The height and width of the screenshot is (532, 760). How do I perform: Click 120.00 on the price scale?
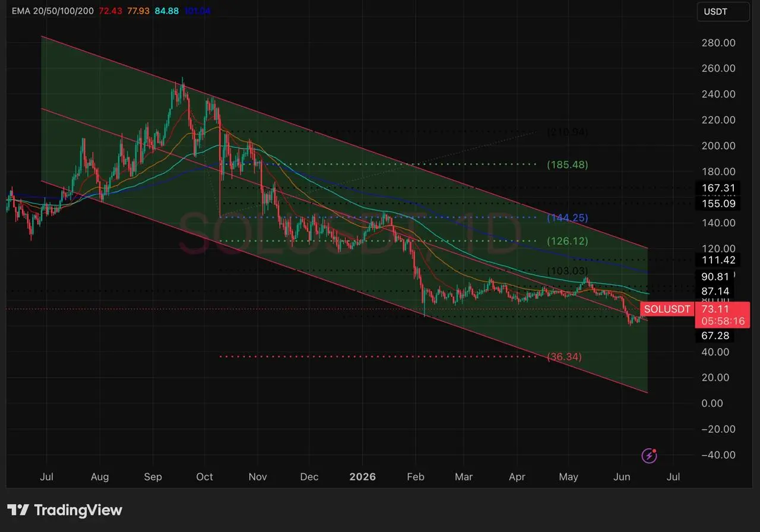tap(718, 249)
